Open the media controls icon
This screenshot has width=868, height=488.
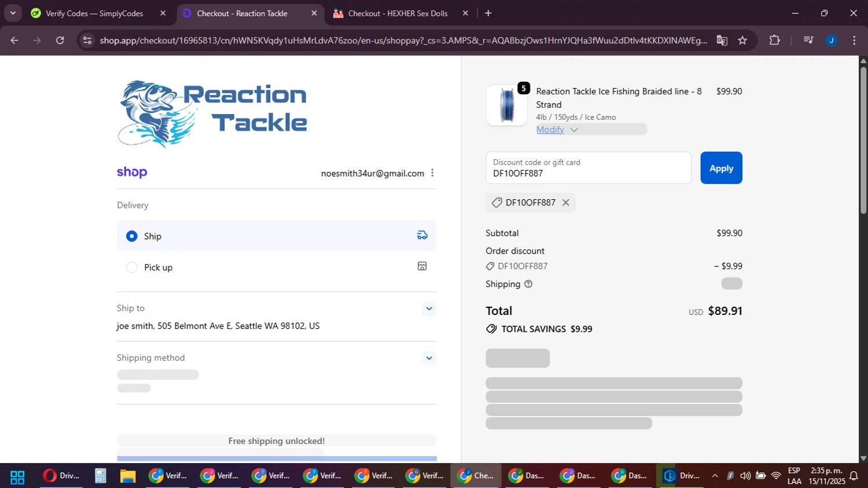coord(808,40)
